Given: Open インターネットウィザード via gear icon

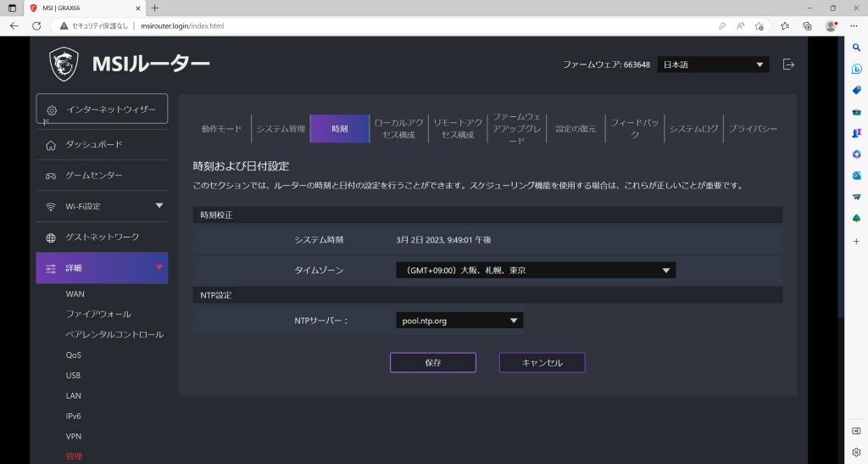Looking at the screenshot, I should coord(52,110).
